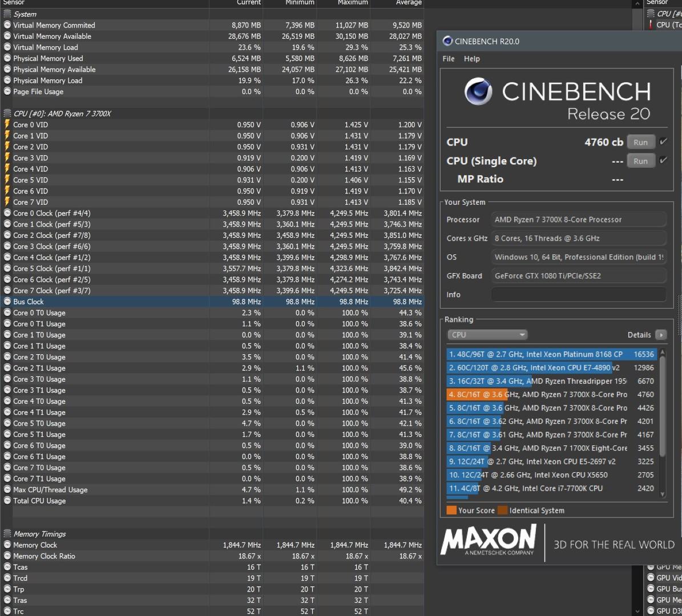Click the Processor field in Your System

click(x=579, y=220)
